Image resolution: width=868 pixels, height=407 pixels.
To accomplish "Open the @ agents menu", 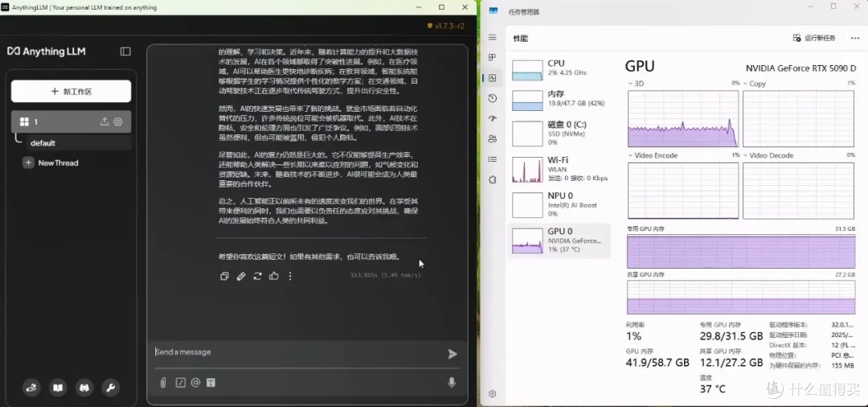I will point(195,383).
